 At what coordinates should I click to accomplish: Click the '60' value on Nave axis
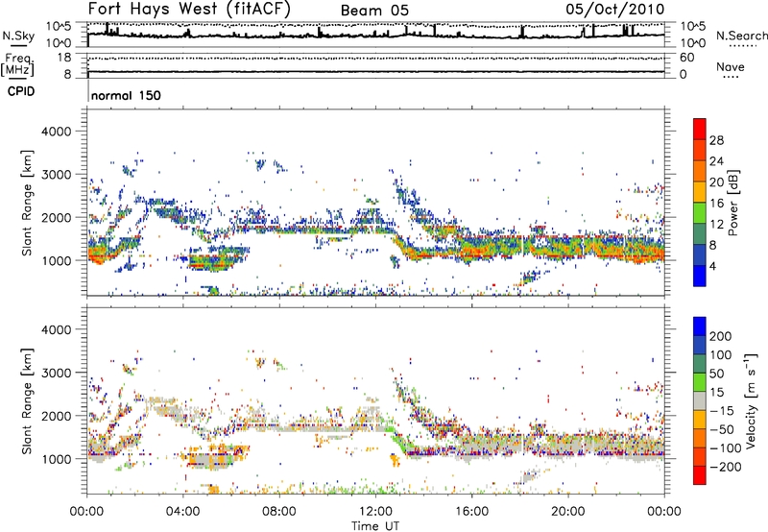click(x=687, y=58)
